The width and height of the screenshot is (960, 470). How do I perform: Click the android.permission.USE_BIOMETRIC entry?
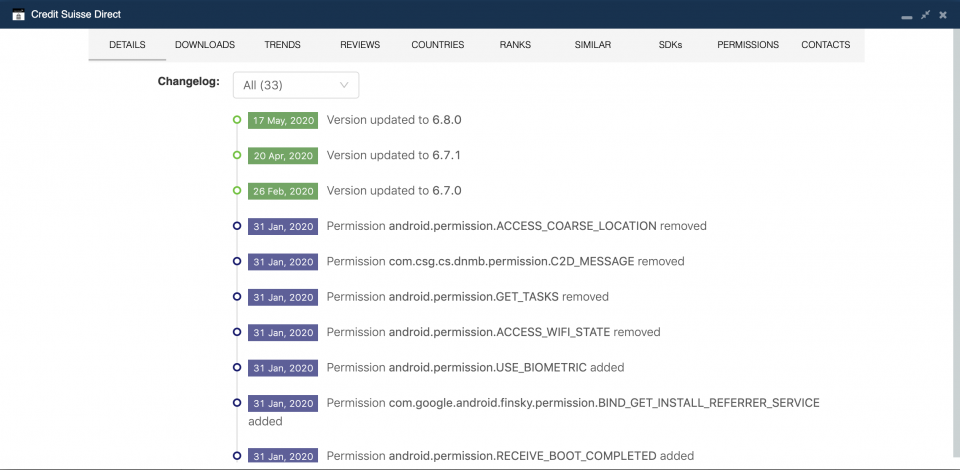(x=475, y=367)
